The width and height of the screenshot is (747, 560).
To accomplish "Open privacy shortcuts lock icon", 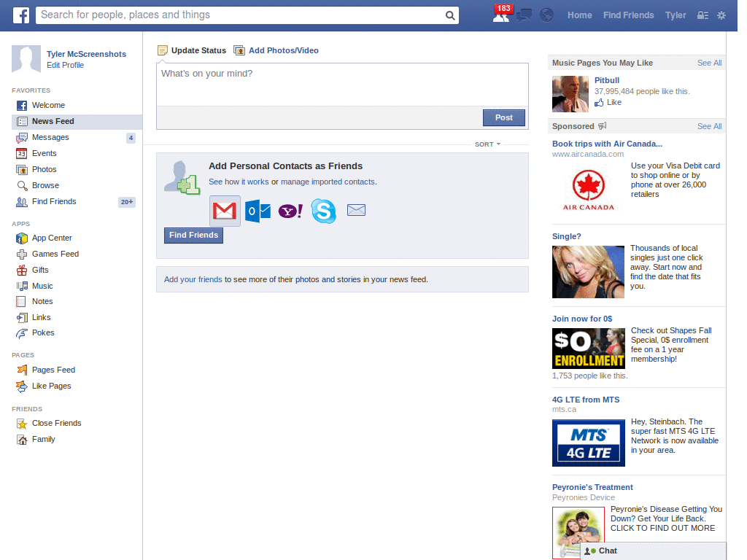I will 703,15.
